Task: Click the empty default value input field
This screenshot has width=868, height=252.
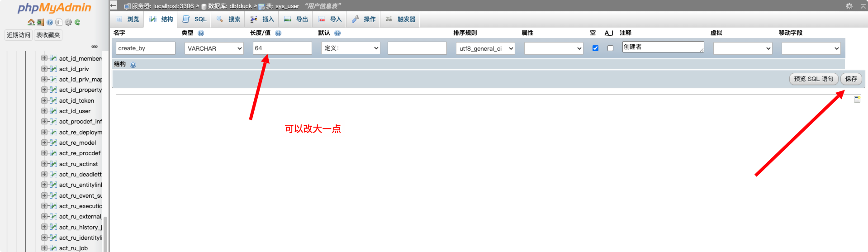Action: click(x=417, y=48)
